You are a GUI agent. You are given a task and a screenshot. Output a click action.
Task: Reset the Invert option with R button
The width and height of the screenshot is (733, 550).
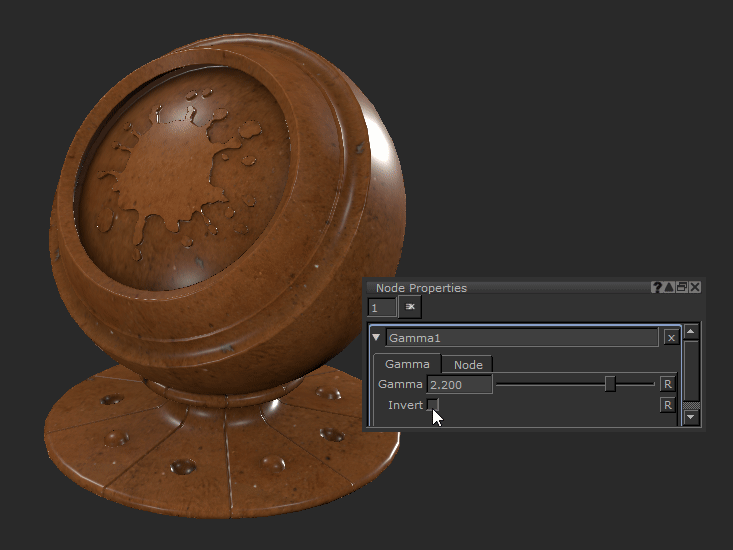point(667,405)
